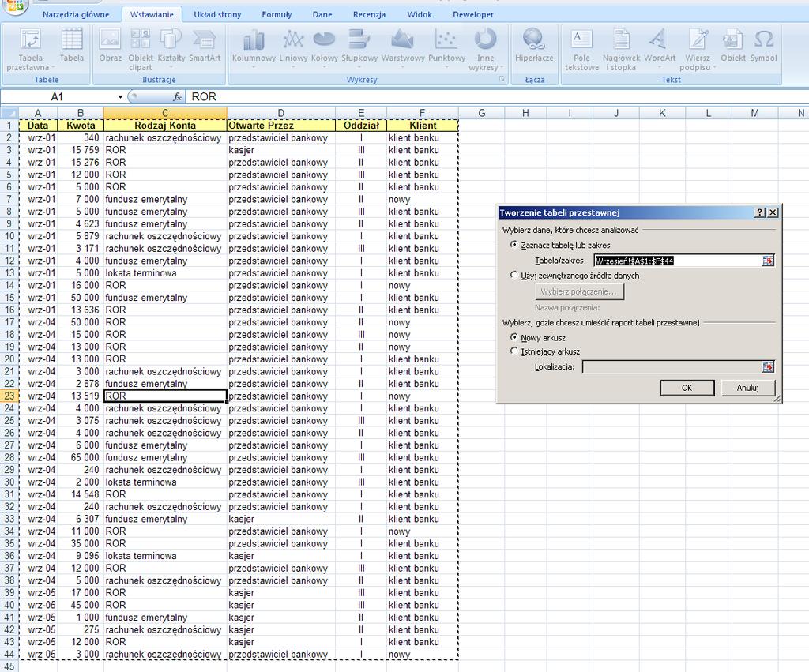This screenshot has width=809, height=672.
Task: Choose the Punktowy chart type
Action: [447, 50]
